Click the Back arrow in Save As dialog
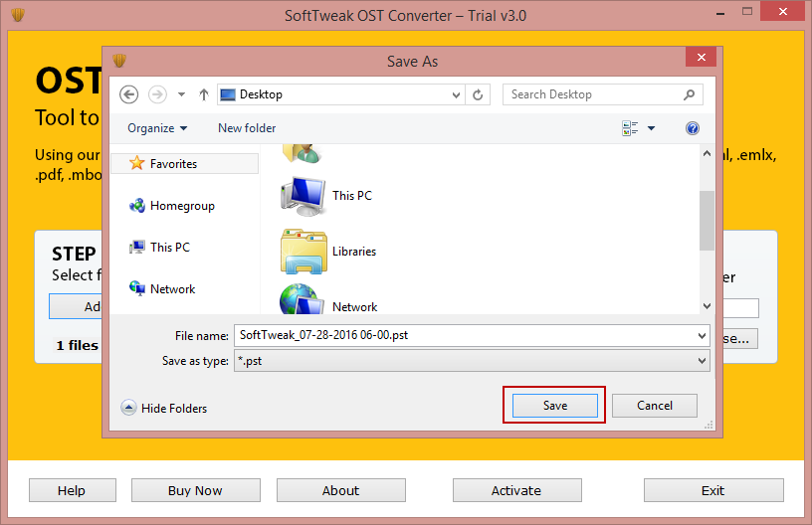 [129, 94]
